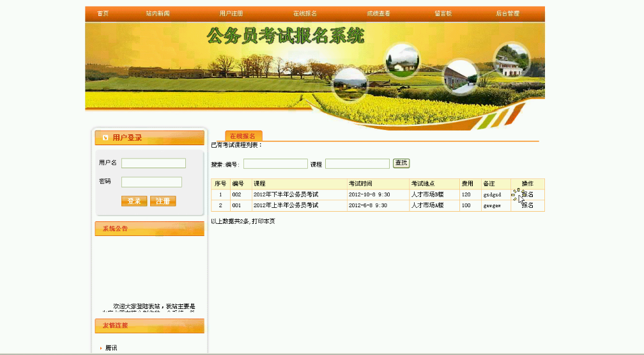Open 用户注册 in the top navigation

[231, 13]
